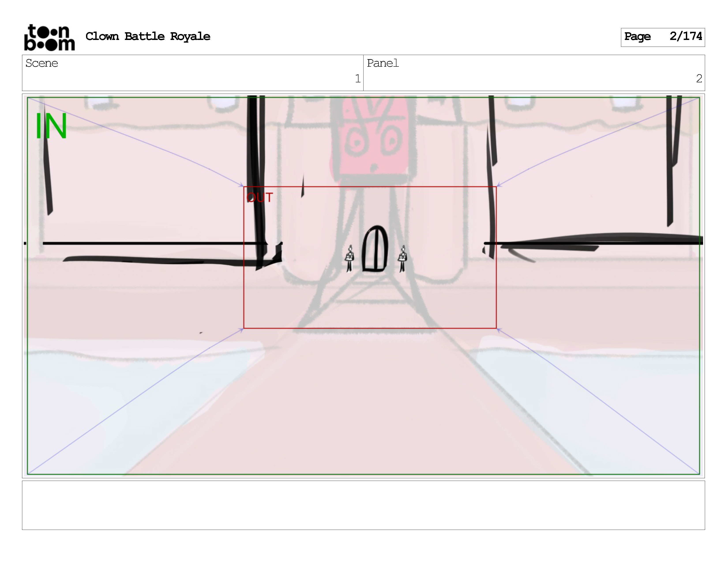Select the left guard figure by door
The height and width of the screenshot is (563, 728).
tap(349, 259)
